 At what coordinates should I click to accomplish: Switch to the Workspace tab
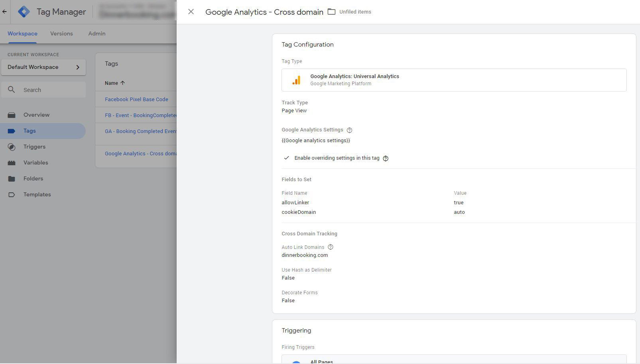coord(22,34)
